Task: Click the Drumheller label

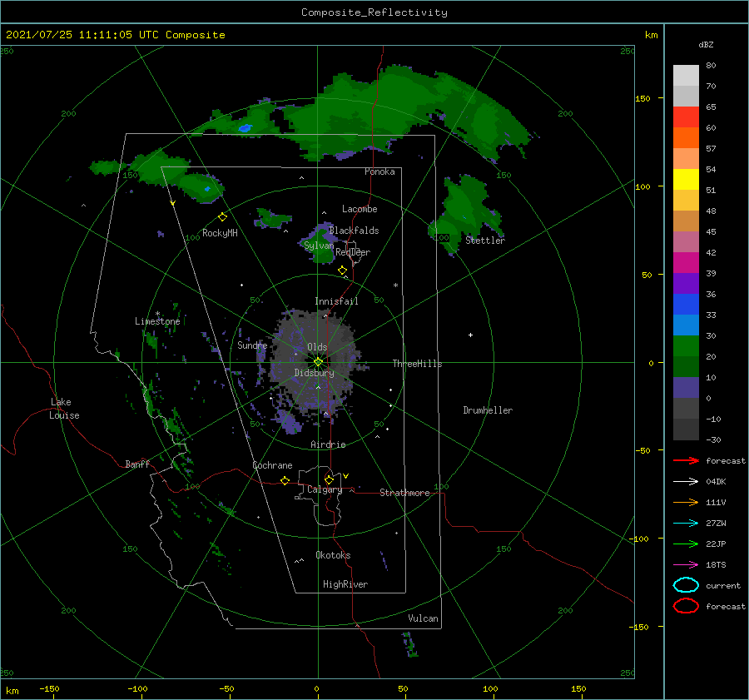Action: (488, 410)
